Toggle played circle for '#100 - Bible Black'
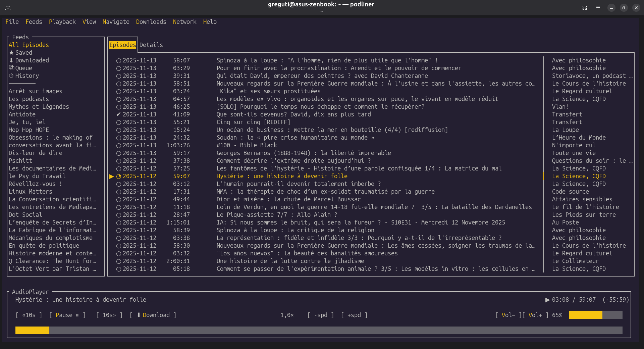Screen dimensions: 644x349 [118, 146]
